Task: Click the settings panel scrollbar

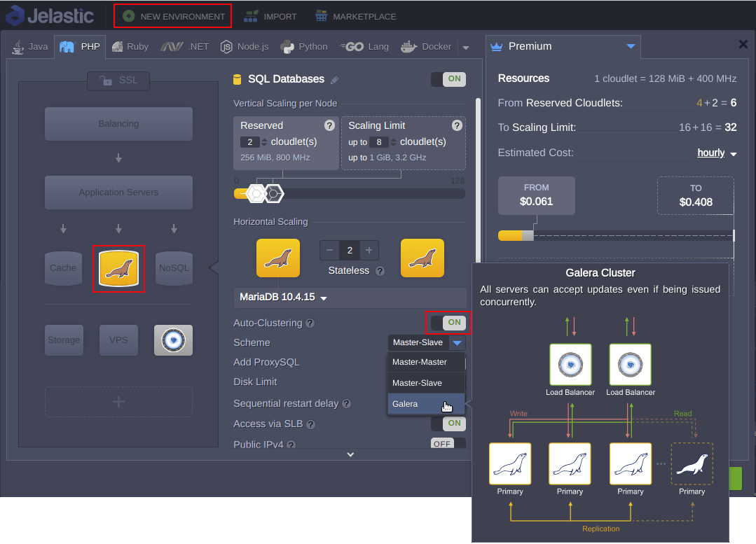Action: (478, 181)
